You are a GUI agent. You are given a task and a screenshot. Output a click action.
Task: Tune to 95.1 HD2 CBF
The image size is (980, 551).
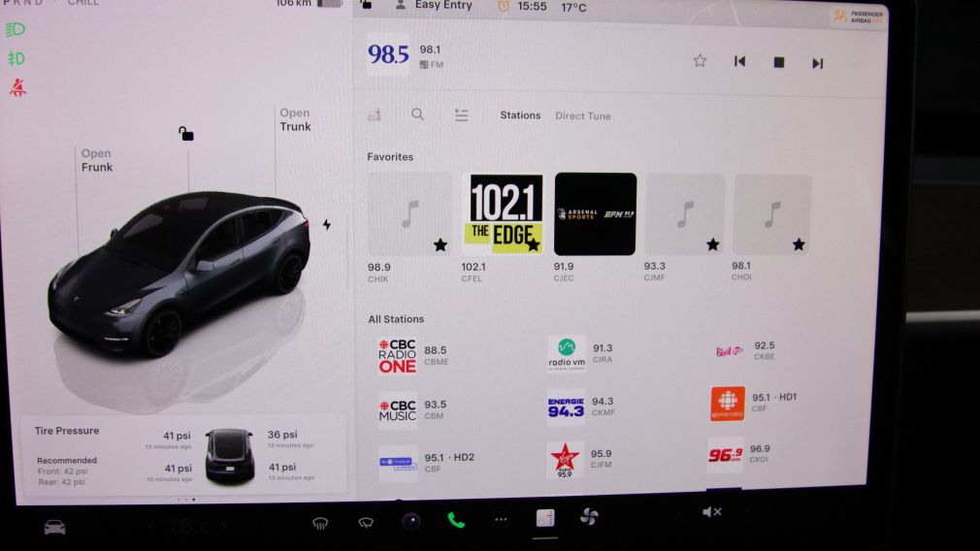pos(427,463)
